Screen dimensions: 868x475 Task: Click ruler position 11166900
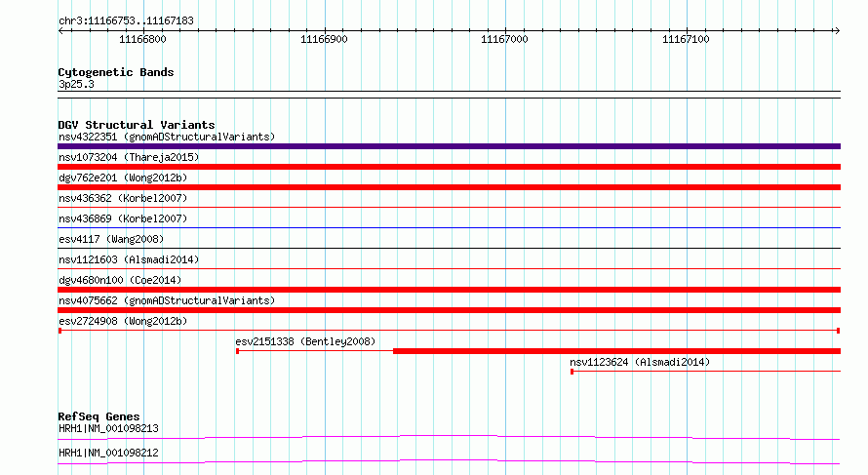[324, 39]
